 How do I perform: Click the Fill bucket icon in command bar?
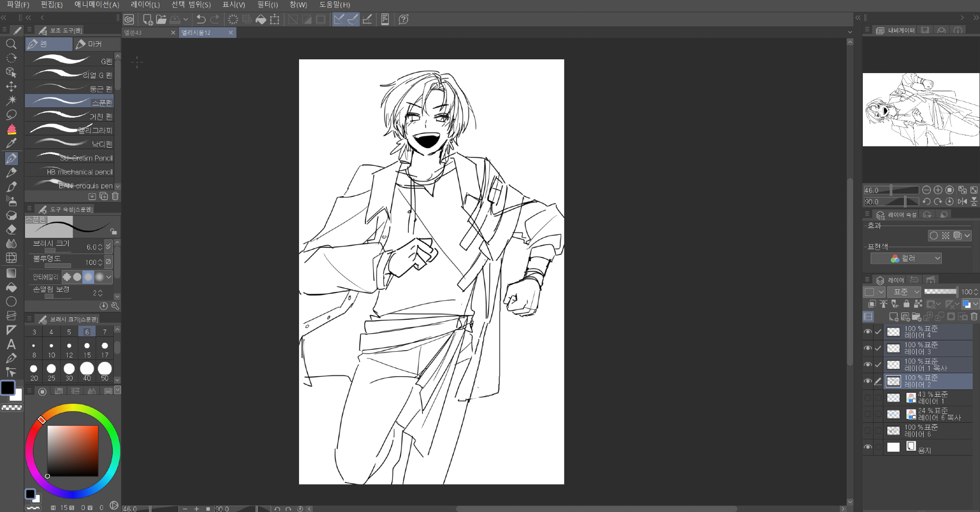(261, 20)
